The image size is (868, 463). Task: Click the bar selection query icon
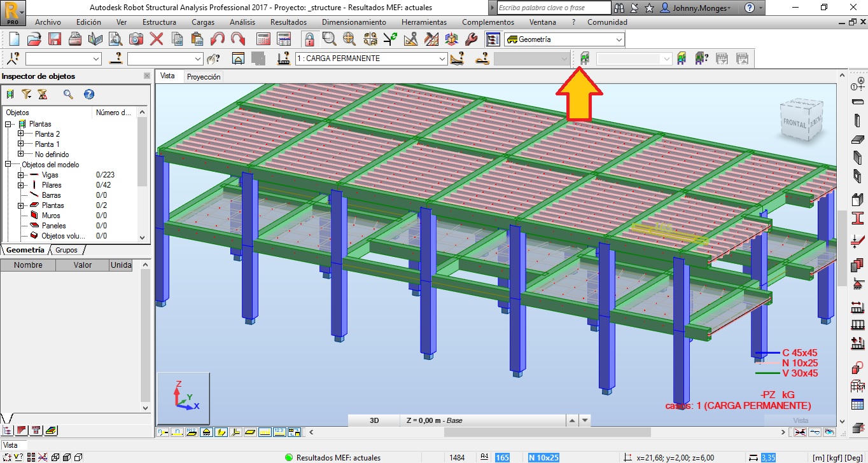[115, 59]
